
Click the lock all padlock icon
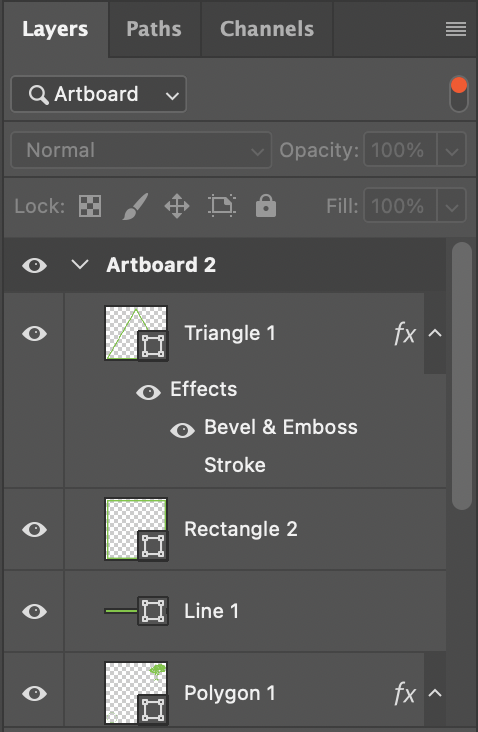coord(266,206)
